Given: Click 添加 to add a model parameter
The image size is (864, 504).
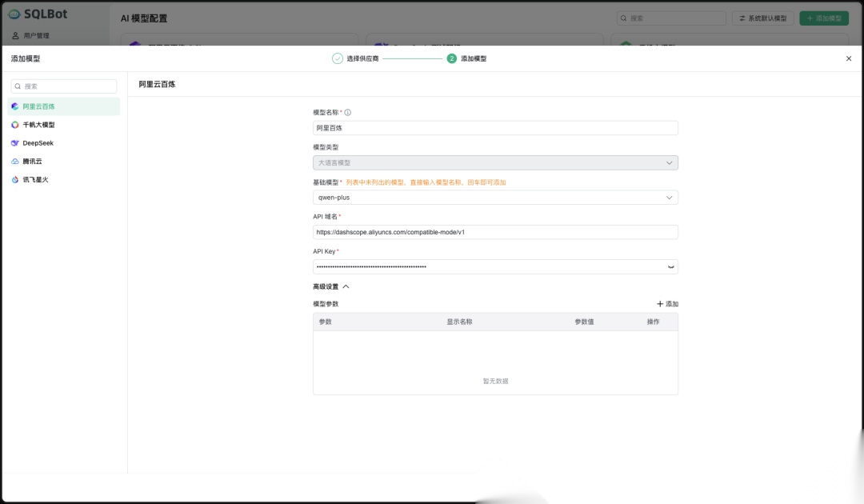Looking at the screenshot, I should (670, 303).
